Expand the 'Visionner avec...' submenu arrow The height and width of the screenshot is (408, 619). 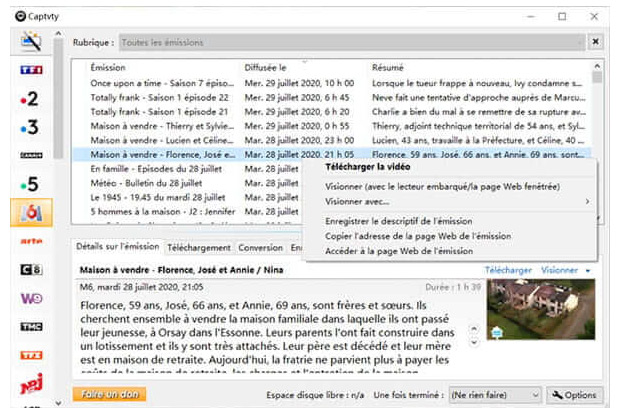[x=587, y=202]
